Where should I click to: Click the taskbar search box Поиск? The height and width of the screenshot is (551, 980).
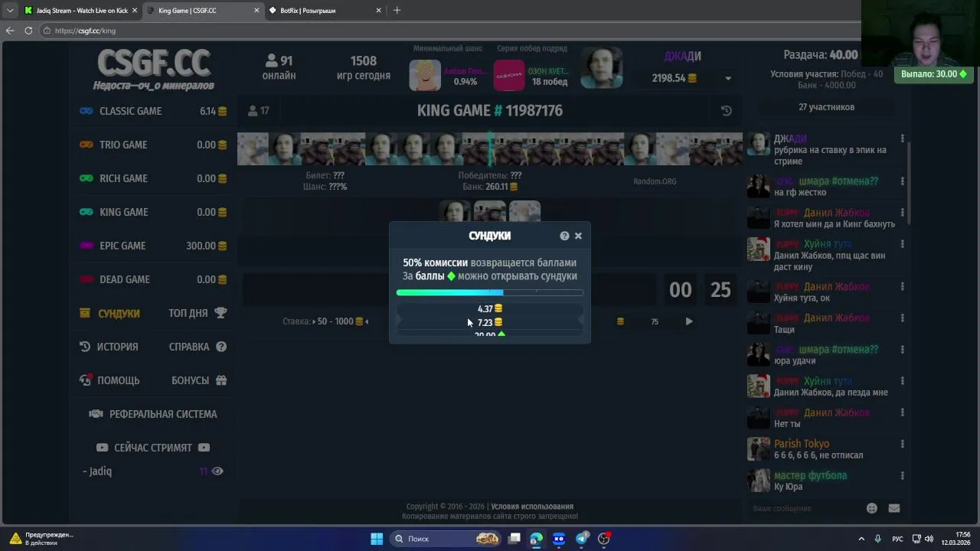coord(446,539)
